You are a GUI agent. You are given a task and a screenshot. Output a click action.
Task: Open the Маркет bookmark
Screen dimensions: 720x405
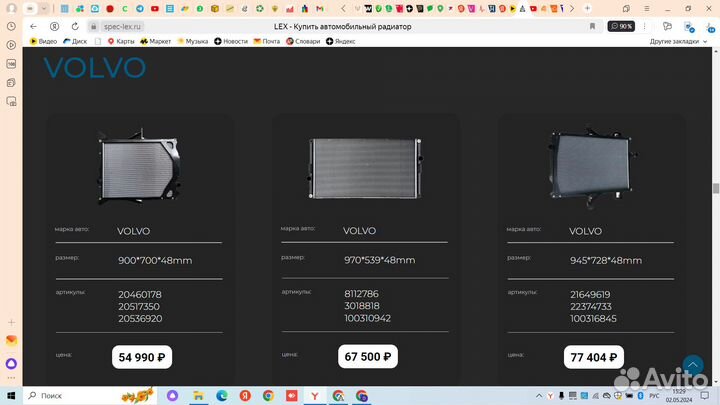(x=156, y=41)
